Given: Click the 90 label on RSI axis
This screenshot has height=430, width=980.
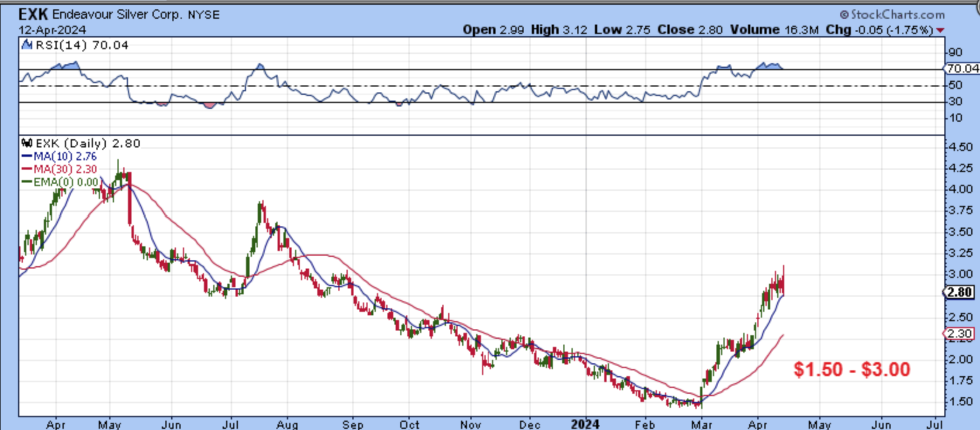Looking at the screenshot, I should click(x=955, y=52).
